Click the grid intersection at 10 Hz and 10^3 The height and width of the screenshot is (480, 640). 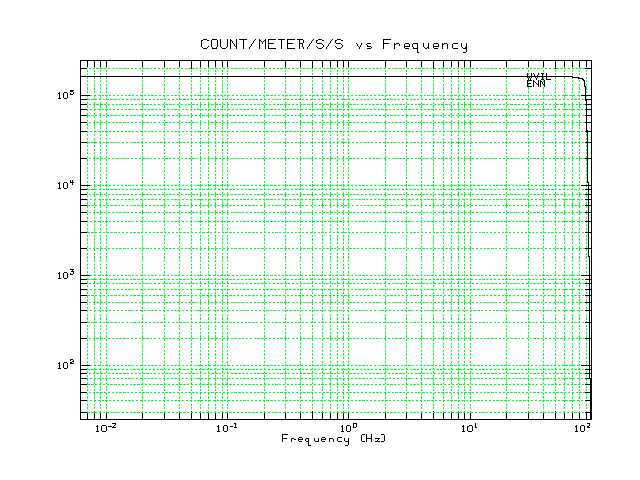[x=468, y=276]
